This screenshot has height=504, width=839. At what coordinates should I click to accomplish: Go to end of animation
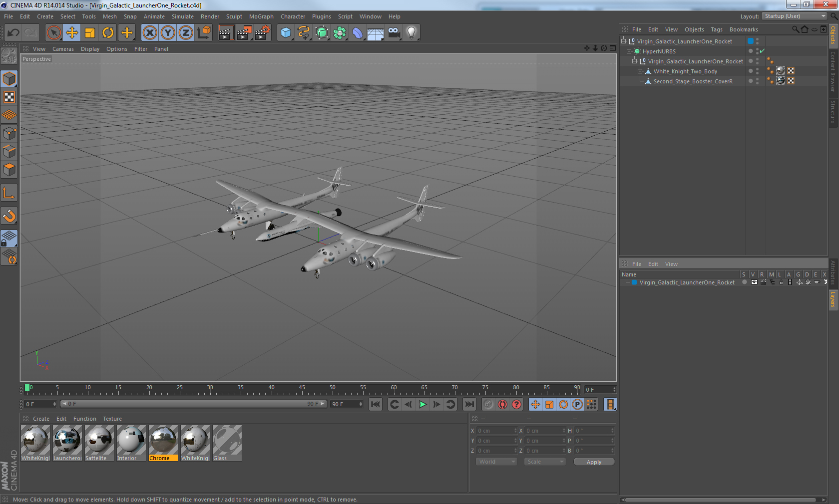469,404
